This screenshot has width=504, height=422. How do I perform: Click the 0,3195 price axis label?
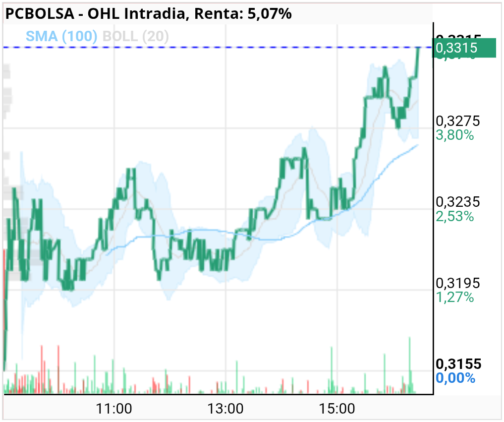point(458,283)
